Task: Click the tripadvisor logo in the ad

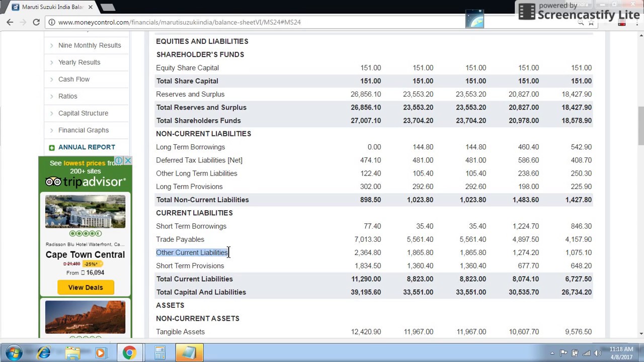Action: (x=86, y=182)
